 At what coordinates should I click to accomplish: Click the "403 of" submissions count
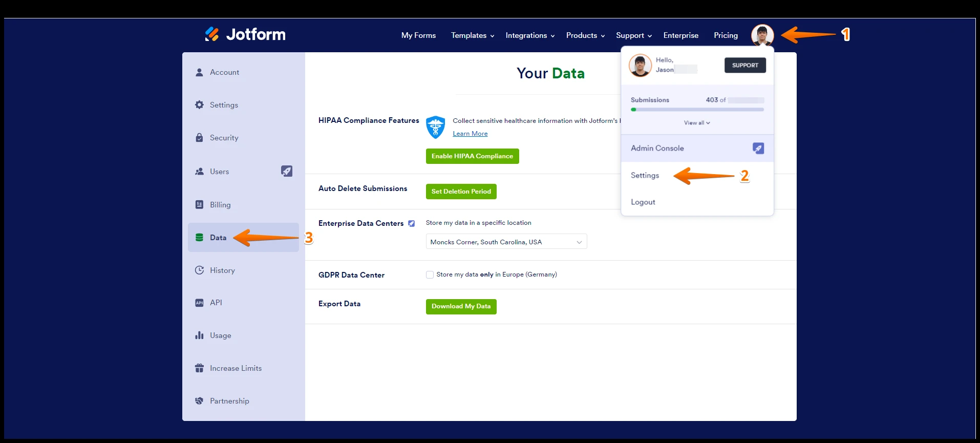[x=715, y=100]
